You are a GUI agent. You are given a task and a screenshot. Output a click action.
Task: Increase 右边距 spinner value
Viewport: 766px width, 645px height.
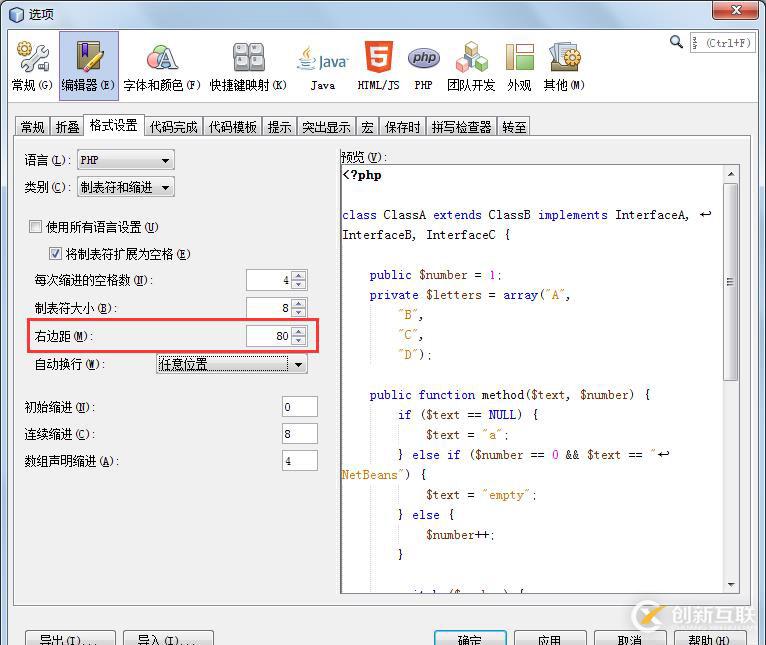(298, 331)
